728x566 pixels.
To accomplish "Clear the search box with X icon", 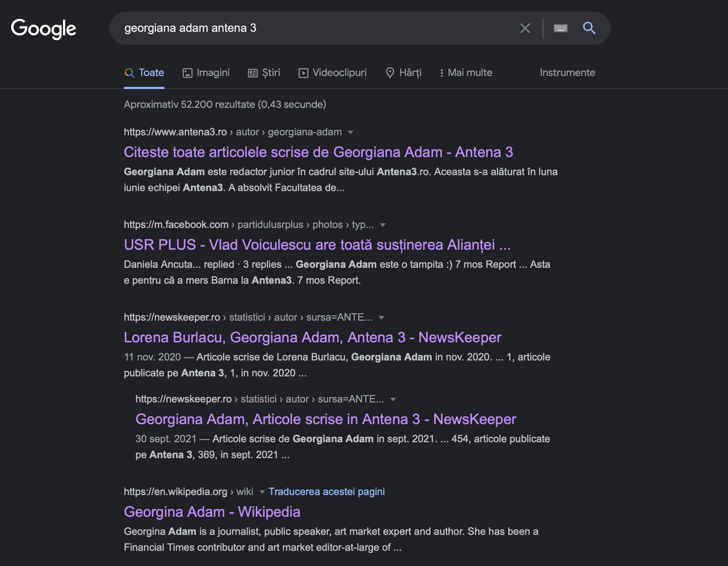I will coord(525,28).
